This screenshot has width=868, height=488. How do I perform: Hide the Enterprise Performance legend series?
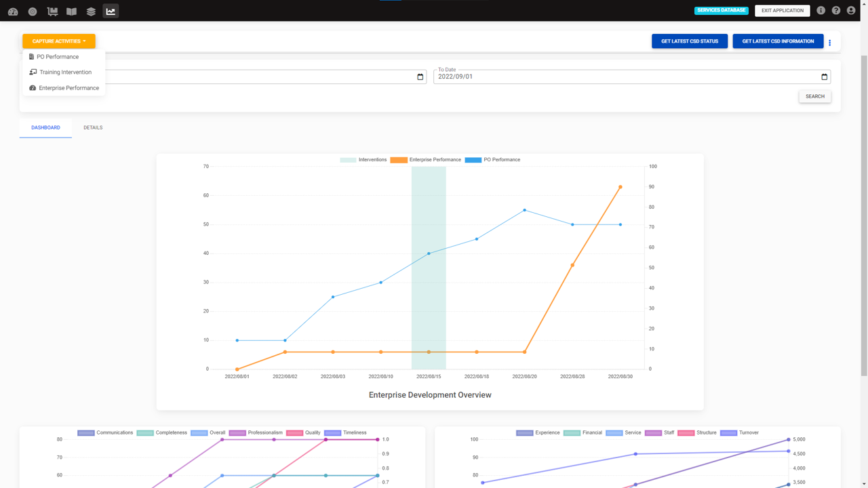click(x=426, y=160)
